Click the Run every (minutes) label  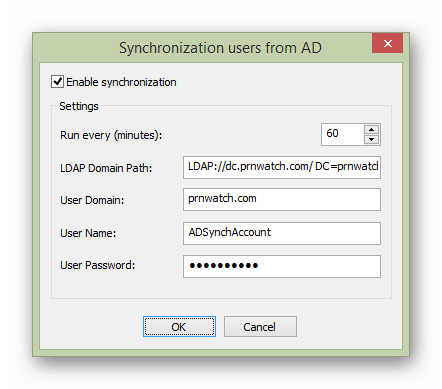pos(111,135)
